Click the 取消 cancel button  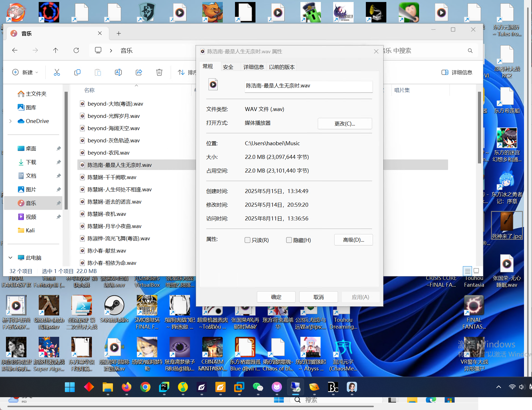319,297
